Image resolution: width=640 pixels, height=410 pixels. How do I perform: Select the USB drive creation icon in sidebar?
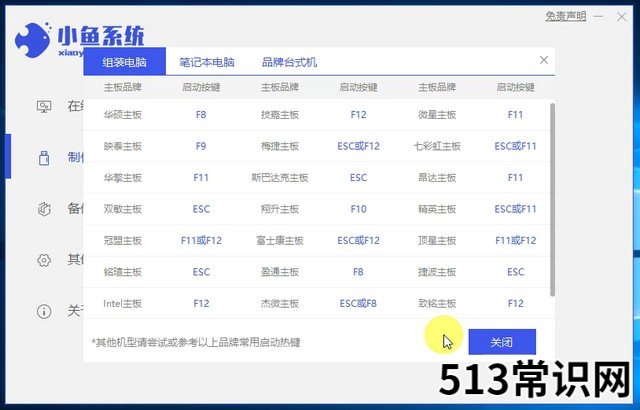pyautogui.click(x=44, y=158)
